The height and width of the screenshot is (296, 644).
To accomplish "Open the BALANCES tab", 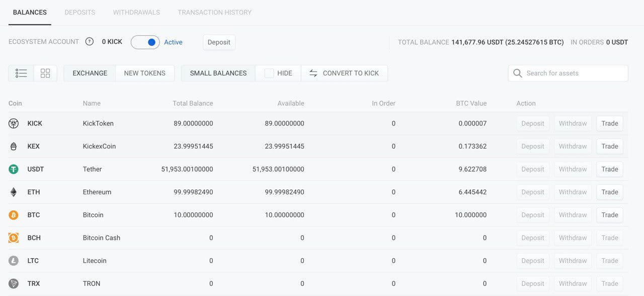I will (x=30, y=12).
